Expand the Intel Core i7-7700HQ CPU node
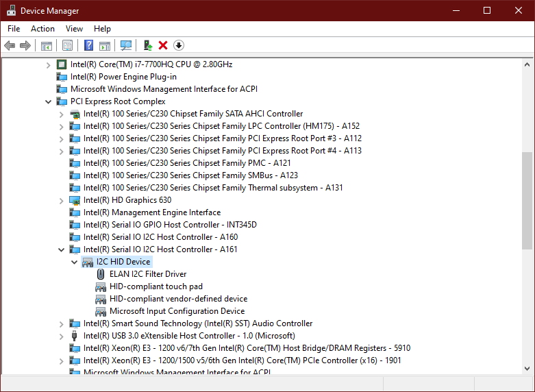 (49, 64)
